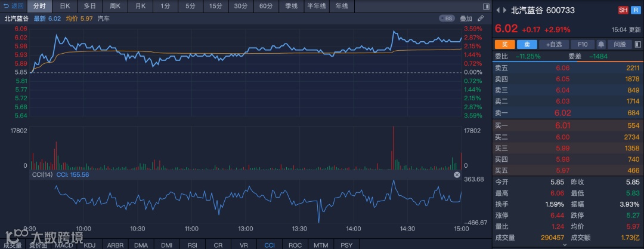Select the VR indicator tab
The image size is (644, 249).
pos(243,245)
